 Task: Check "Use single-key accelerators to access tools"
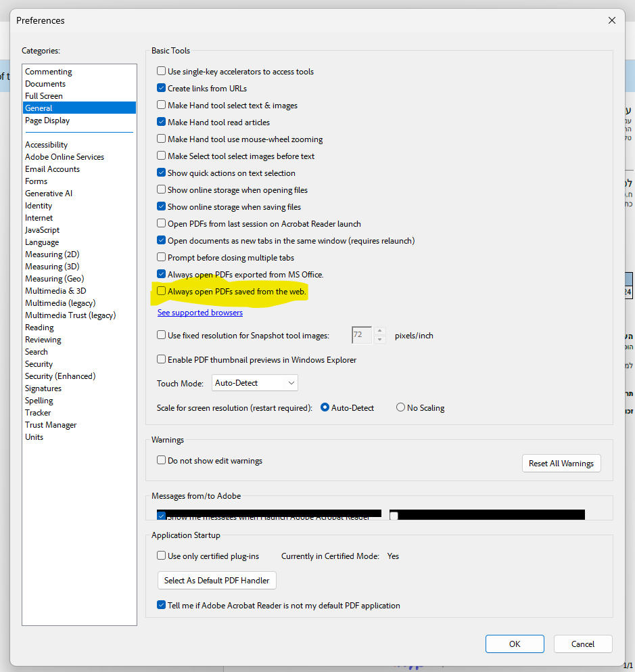161,71
